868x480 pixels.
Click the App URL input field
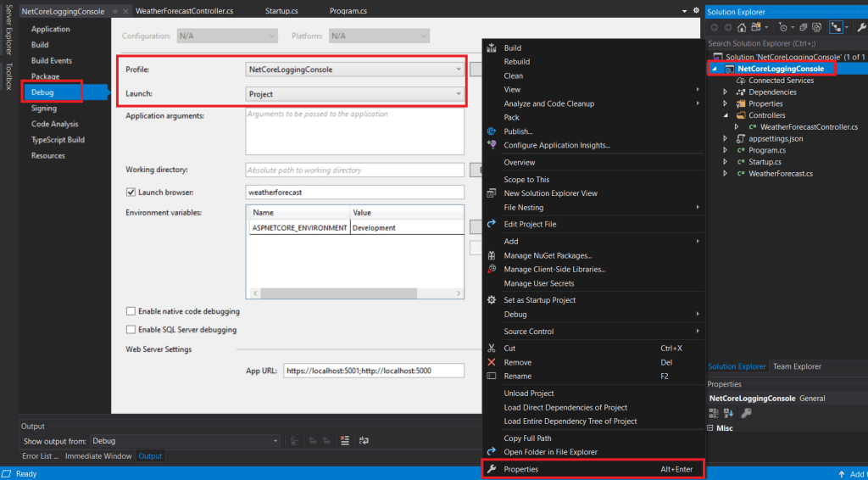click(x=374, y=371)
